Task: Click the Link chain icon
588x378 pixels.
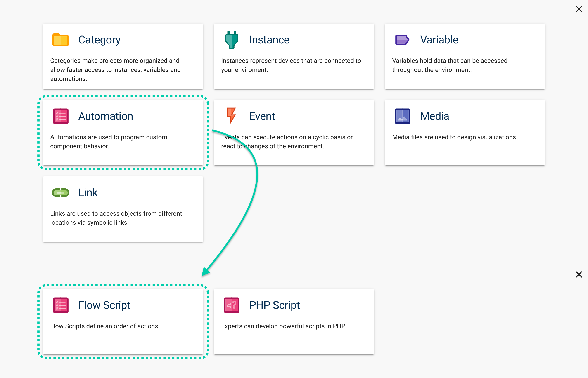Action: tap(60, 192)
